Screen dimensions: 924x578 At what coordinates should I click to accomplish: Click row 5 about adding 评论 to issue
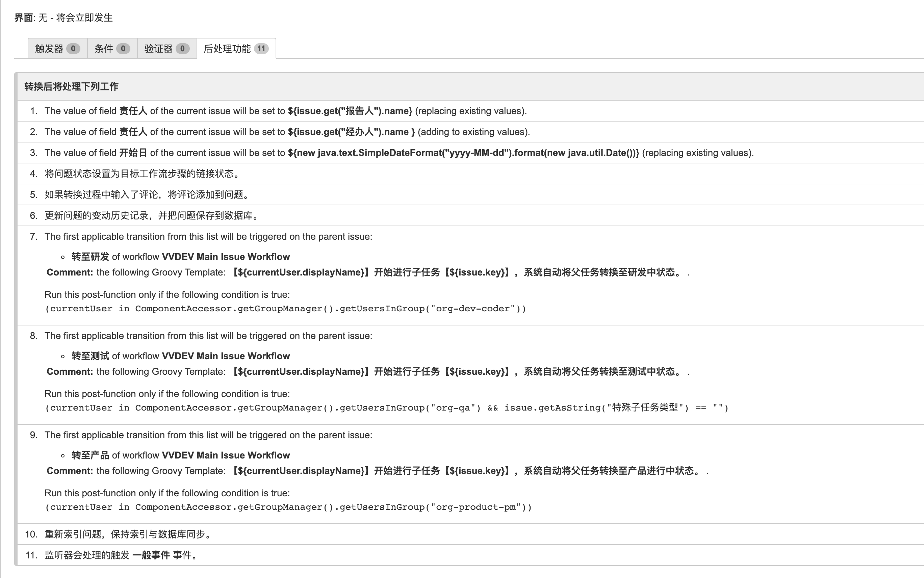coord(148,194)
